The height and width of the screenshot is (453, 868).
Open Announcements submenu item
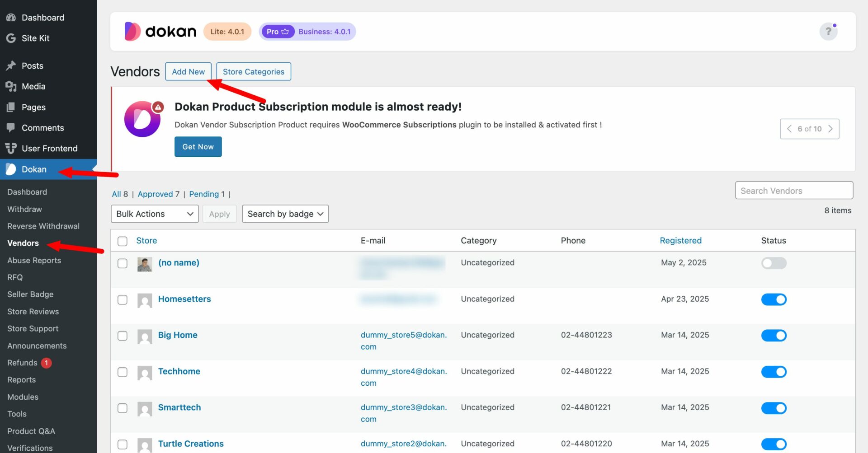tap(37, 346)
